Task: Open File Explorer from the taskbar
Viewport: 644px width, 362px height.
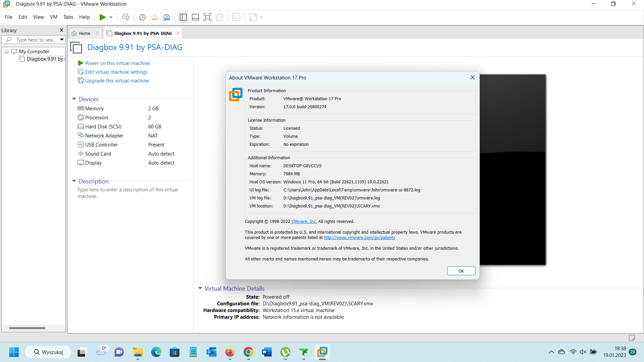Action: [x=138, y=352]
